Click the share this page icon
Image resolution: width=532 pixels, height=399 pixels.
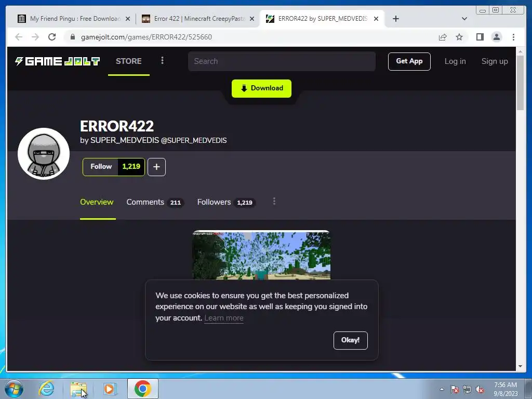(443, 37)
